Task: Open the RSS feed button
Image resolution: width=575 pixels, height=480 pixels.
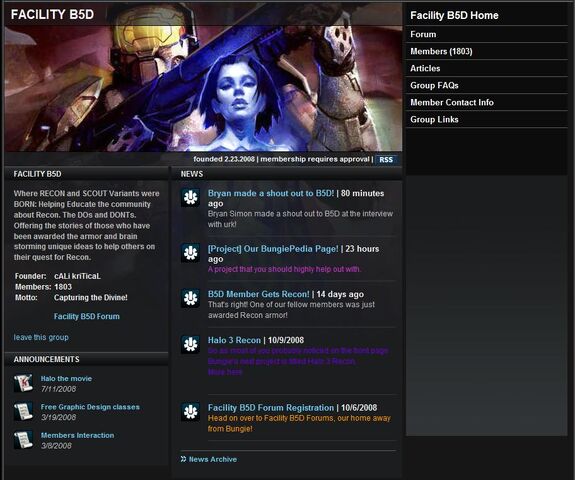Action: pyautogui.click(x=386, y=160)
